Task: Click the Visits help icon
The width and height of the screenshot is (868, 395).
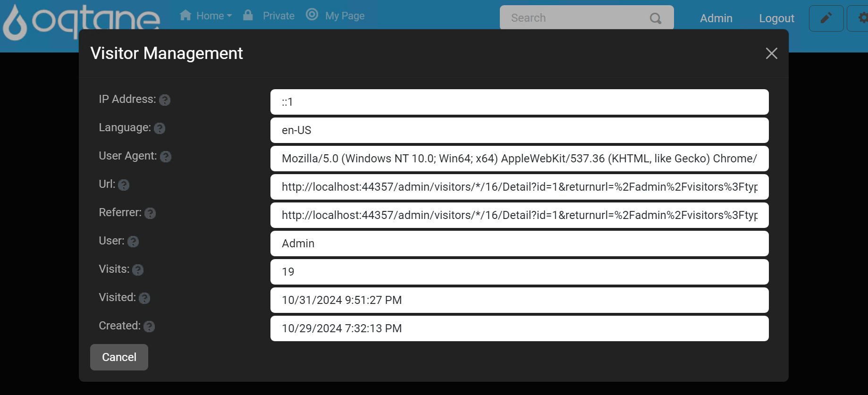Action: [138, 270]
